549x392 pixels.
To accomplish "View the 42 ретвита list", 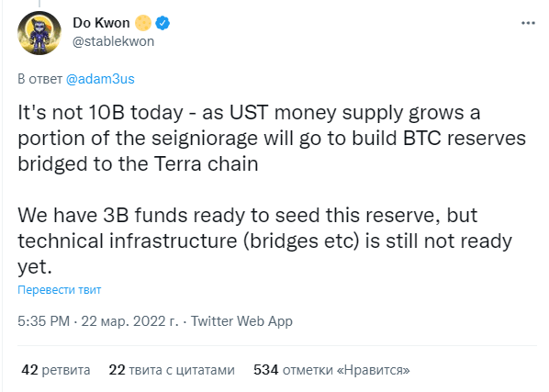I will 56,370.
